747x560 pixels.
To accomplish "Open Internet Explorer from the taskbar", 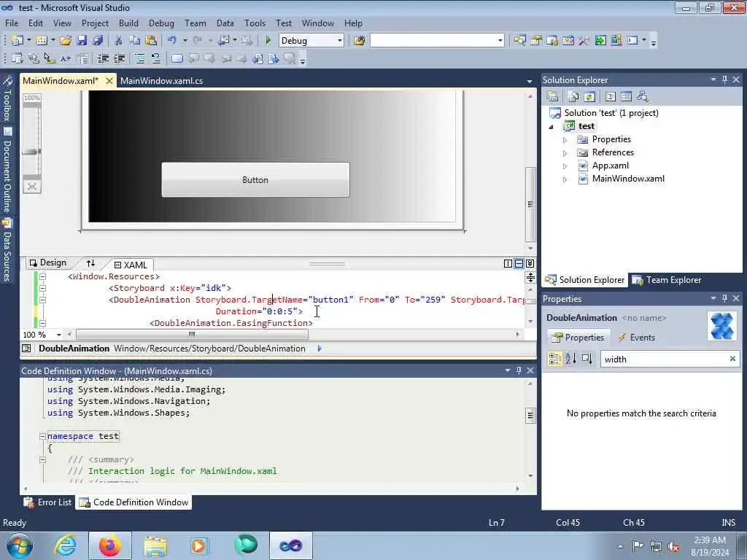I will point(65,545).
